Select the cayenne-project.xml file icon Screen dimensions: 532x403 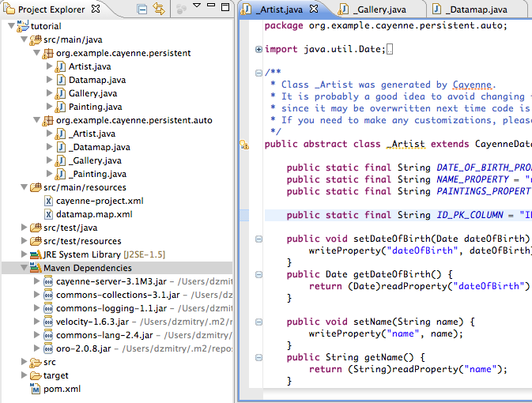48,201
